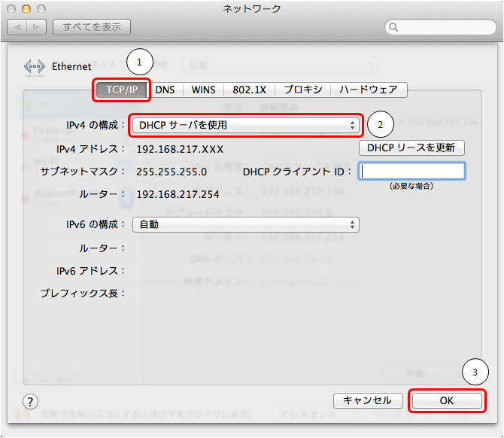
Task: Click the toolbar search field
Action: [441, 27]
